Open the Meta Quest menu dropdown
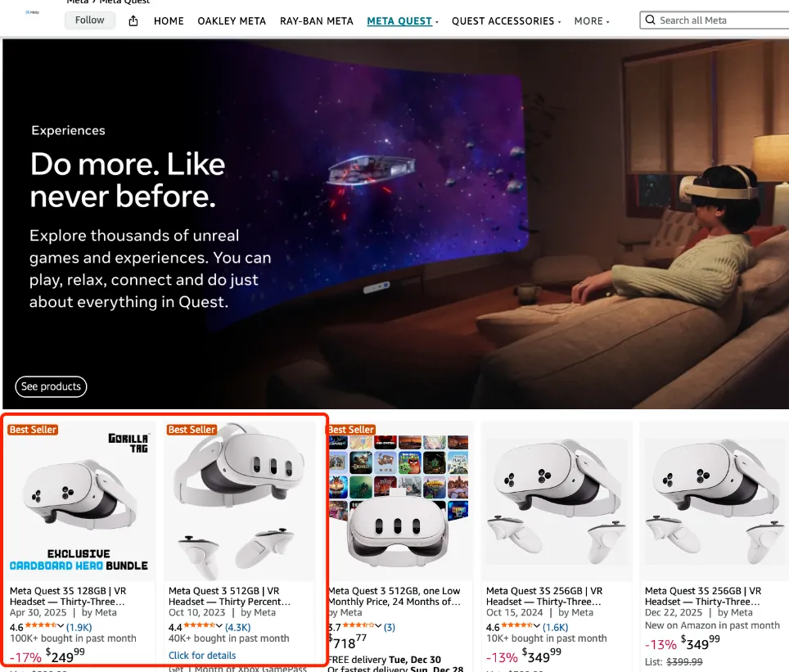789x672 pixels. pos(403,21)
